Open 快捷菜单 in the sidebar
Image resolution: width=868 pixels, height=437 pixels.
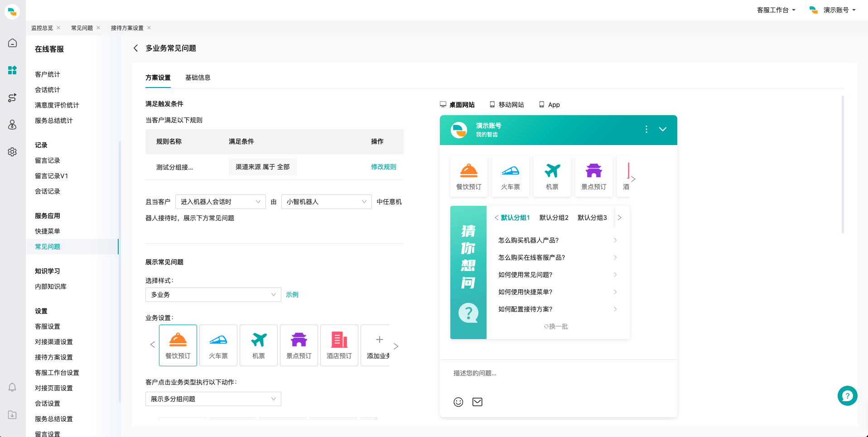click(48, 231)
